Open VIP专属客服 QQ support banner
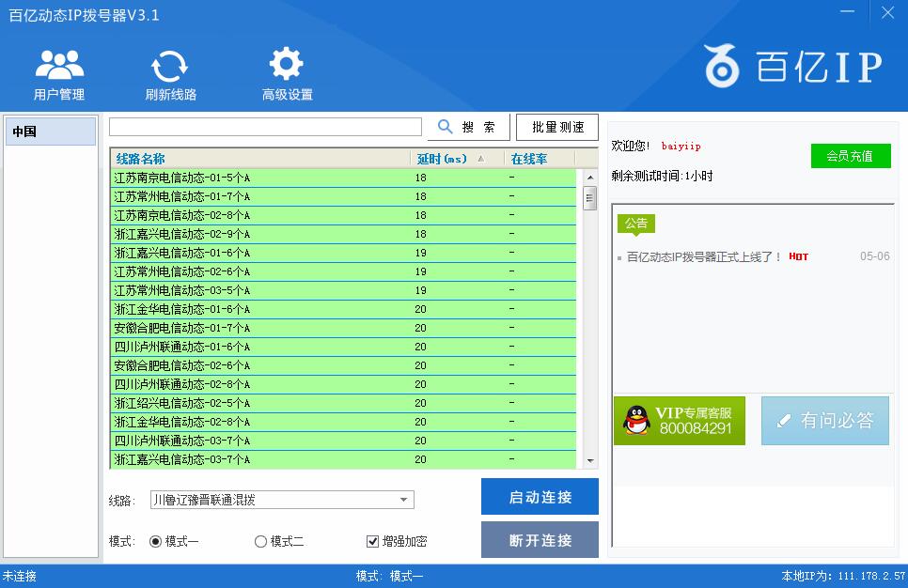The width and height of the screenshot is (908, 588). tap(680, 421)
